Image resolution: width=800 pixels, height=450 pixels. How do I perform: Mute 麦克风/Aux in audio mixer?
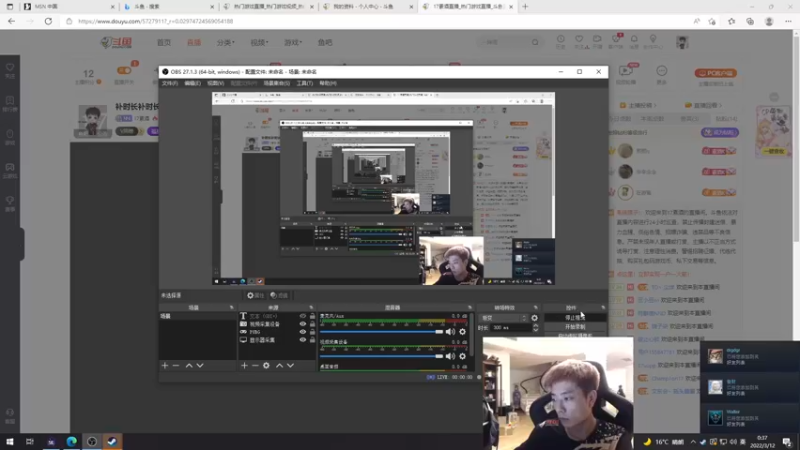(x=450, y=332)
